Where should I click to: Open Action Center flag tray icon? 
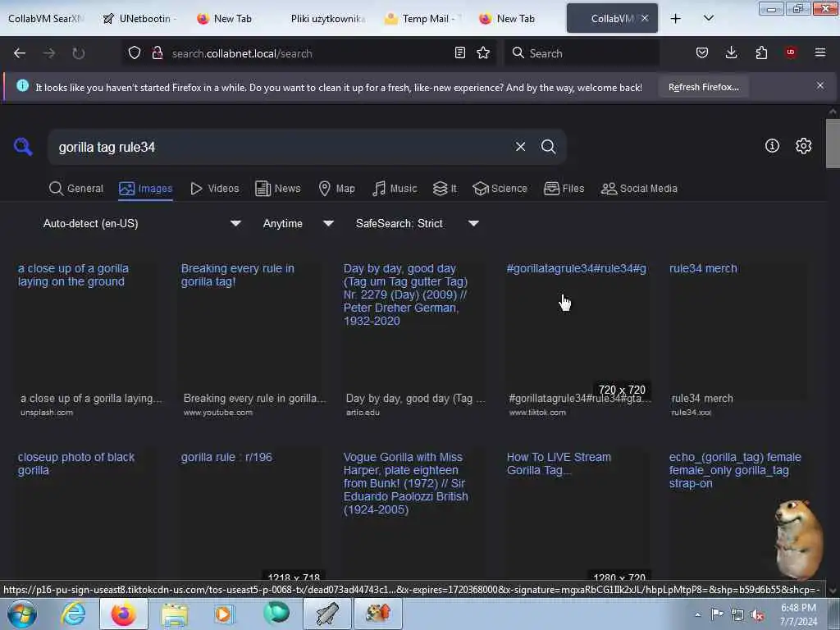(x=717, y=614)
